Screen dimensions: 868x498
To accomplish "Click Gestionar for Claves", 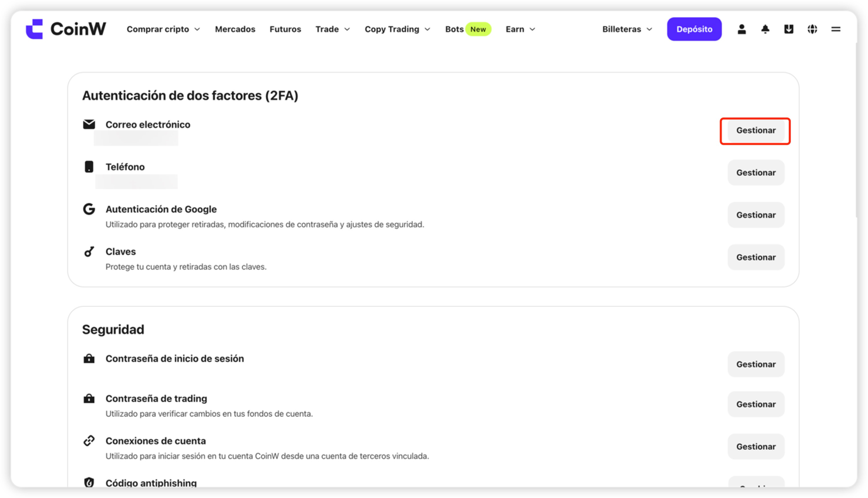I will click(x=756, y=257).
